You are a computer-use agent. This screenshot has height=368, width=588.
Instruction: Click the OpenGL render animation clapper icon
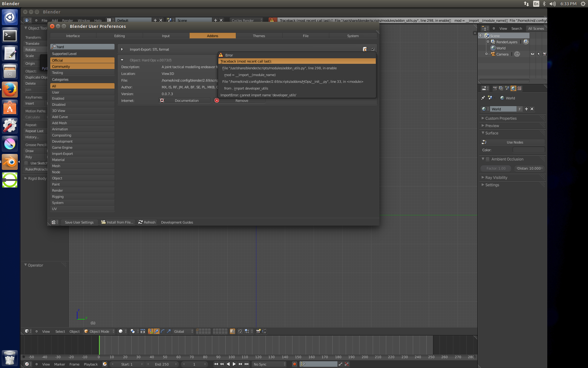pos(264,331)
